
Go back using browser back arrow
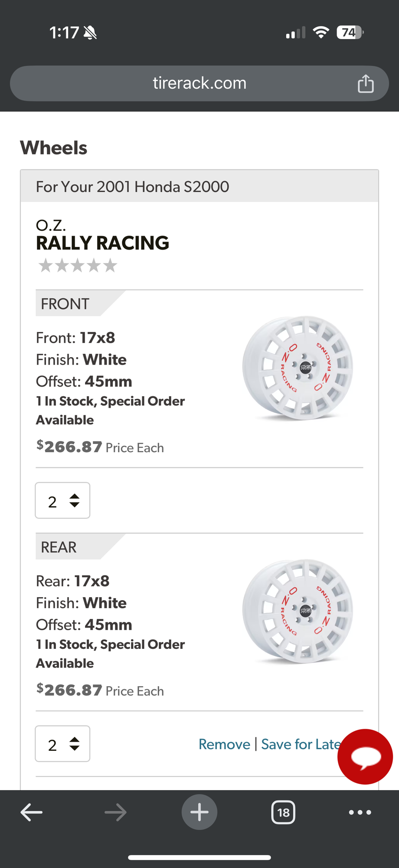(x=32, y=812)
